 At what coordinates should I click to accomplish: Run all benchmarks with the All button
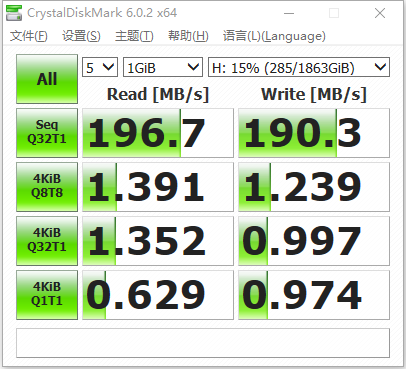47,79
